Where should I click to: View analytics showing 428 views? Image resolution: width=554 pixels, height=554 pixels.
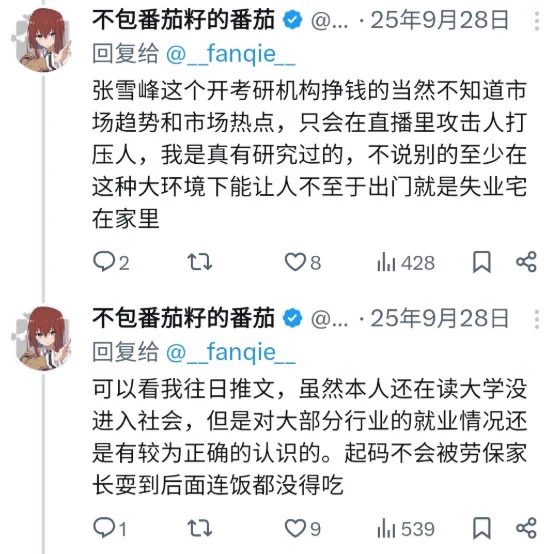point(406,263)
